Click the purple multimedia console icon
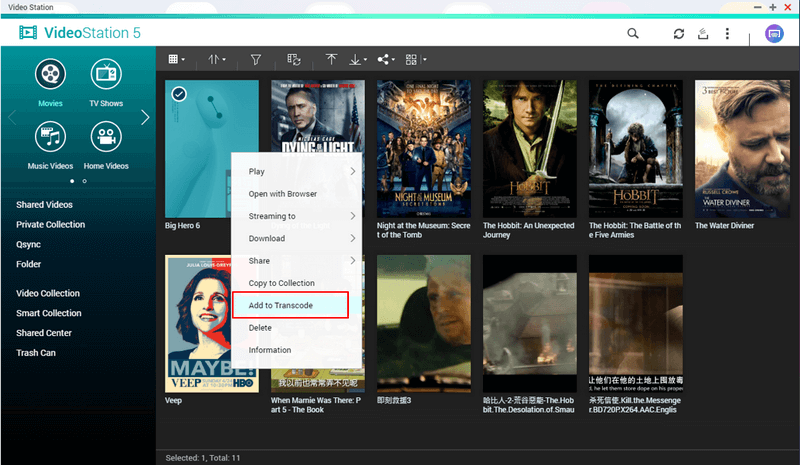The height and width of the screenshot is (465, 800). [x=774, y=34]
